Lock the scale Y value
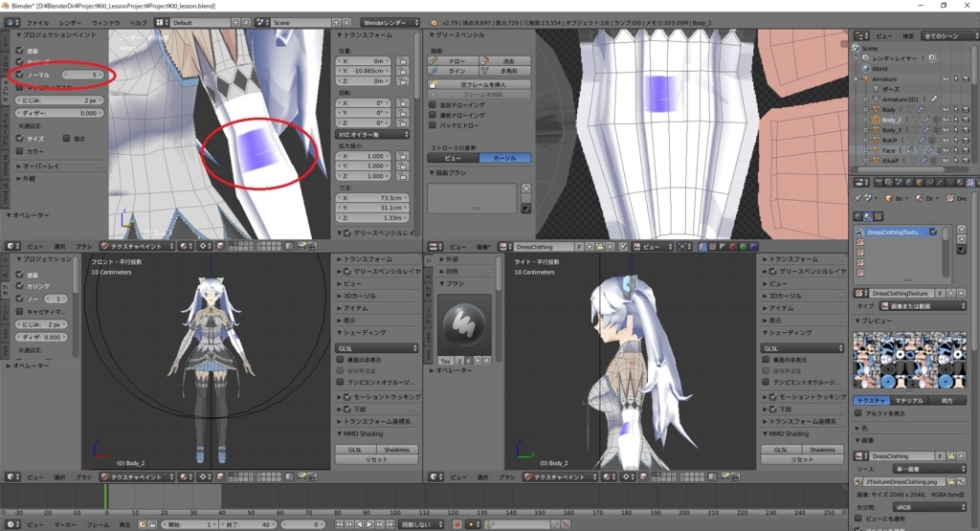The image size is (980, 531). click(402, 166)
